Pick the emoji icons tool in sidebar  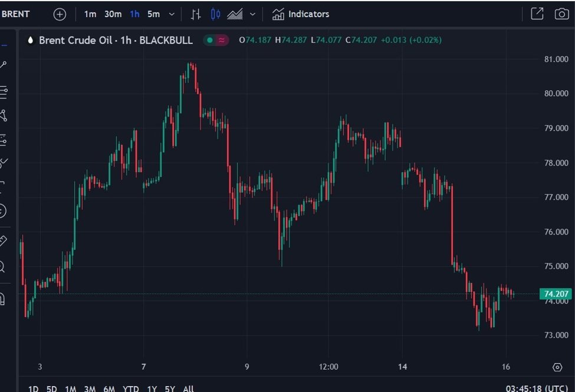pyautogui.click(x=4, y=210)
